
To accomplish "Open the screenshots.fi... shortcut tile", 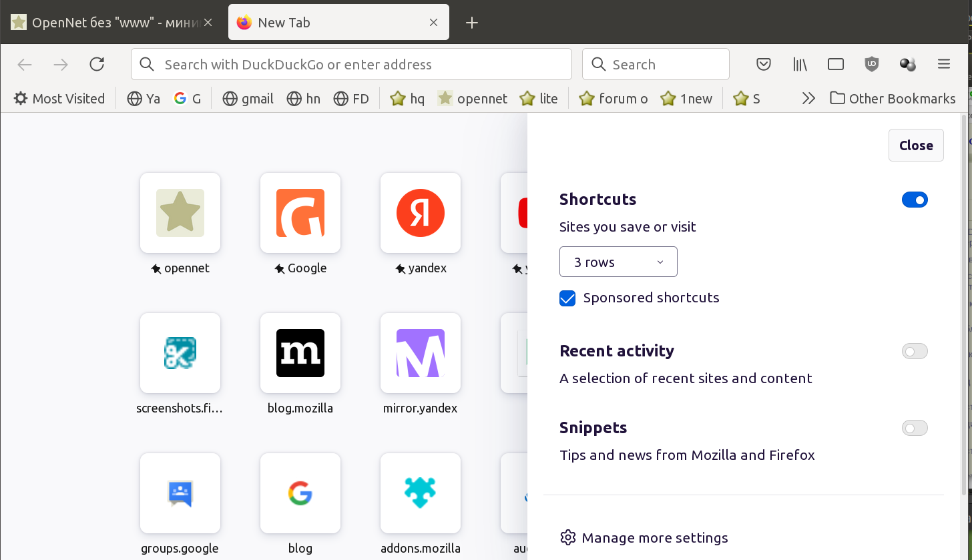I will point(180,353).
